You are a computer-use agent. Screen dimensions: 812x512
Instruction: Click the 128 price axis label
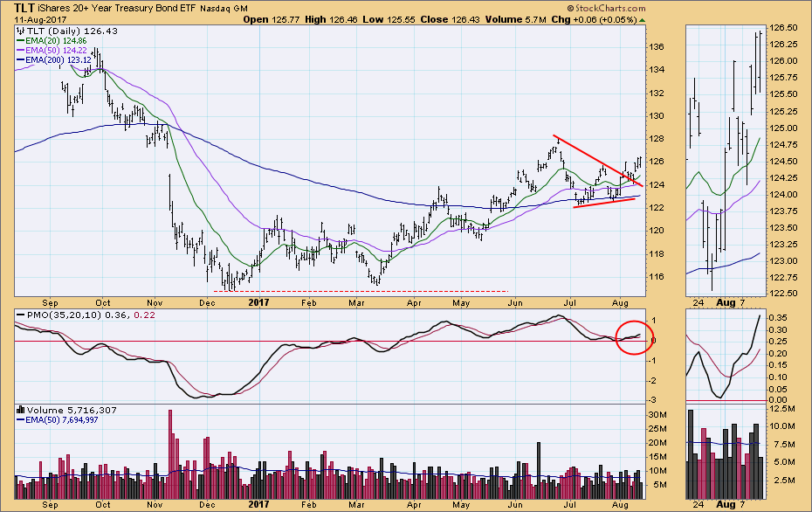click(x=657, y=139)
